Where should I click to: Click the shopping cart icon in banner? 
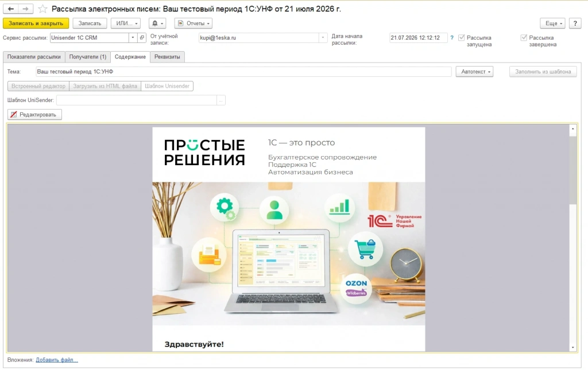pyautogui.click(x=366, y=249)
